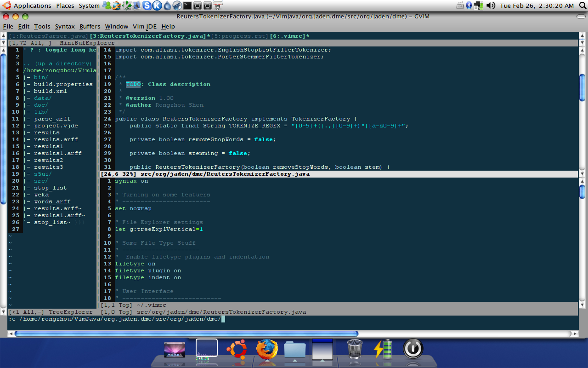The image size is (588, 368).
Task: Open the Ubuntu logo Applications menu
Action: [x=28, y=6]
